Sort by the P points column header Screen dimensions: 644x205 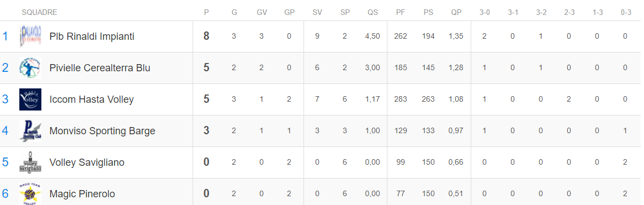(206, 12)
